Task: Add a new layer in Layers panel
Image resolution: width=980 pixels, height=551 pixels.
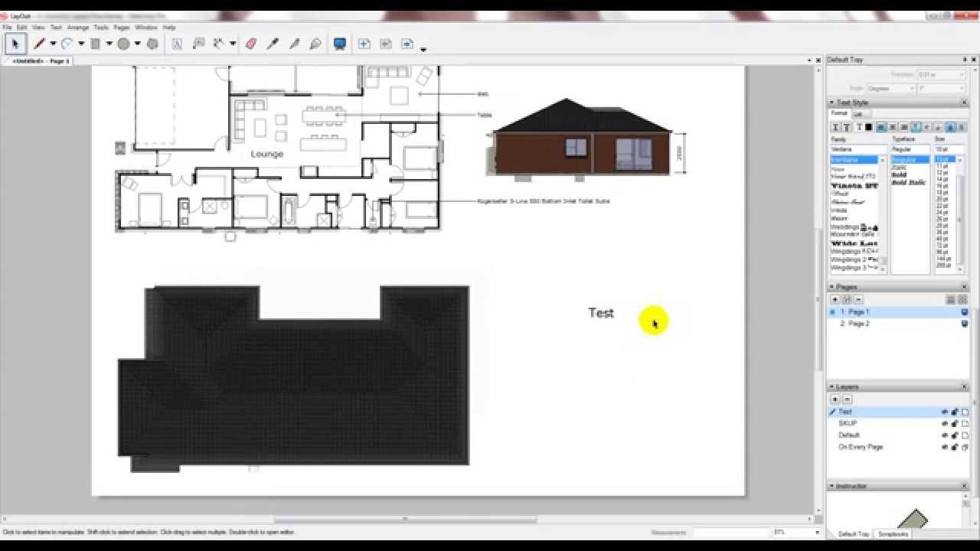Action: tap(835, 399)
